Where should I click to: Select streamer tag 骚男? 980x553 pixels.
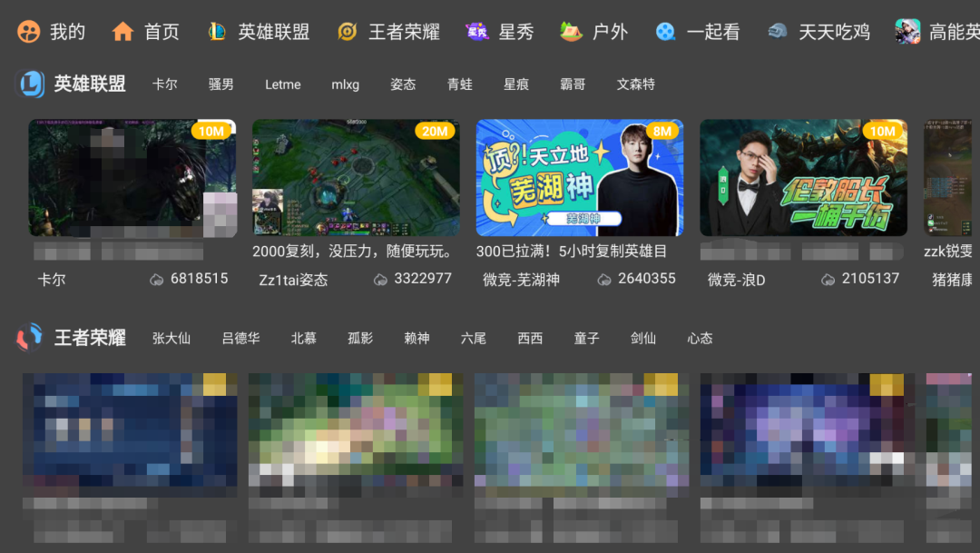[x=221, y=84]
